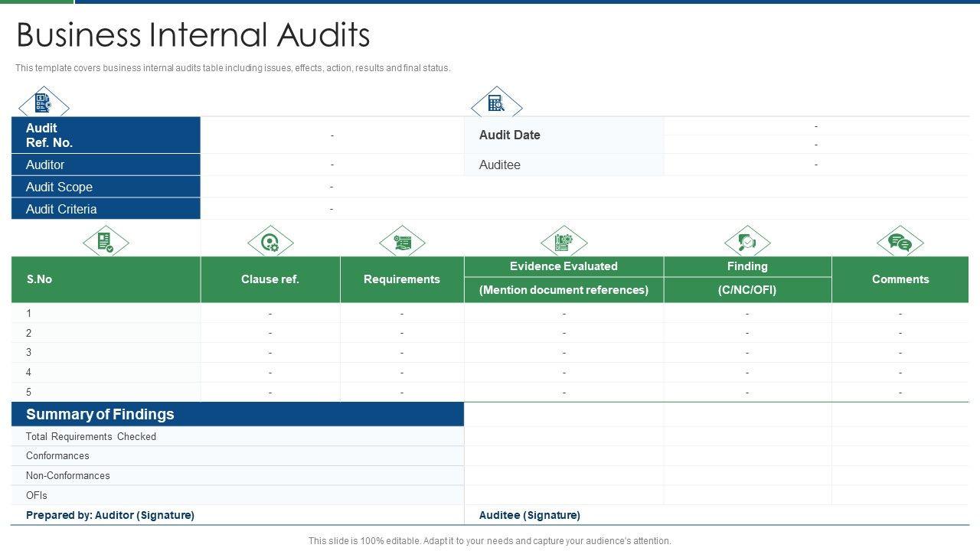Click the Business Internal Audits title

coord(193,35)
